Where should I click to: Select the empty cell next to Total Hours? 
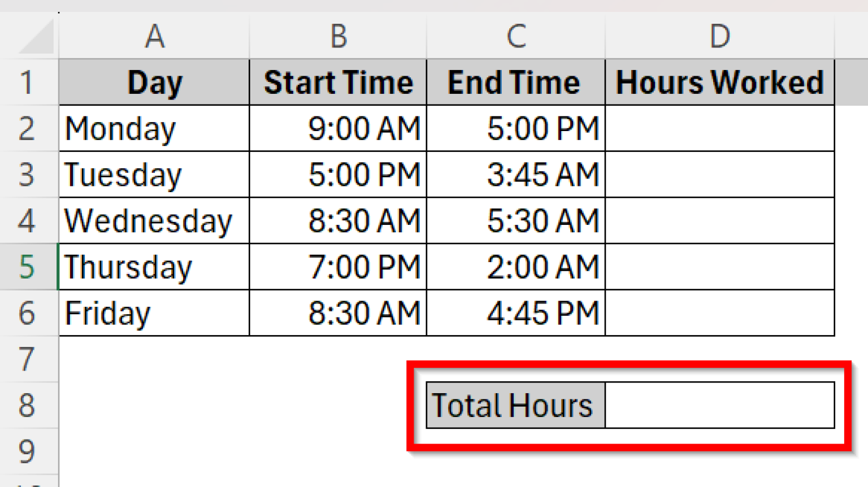719,405
